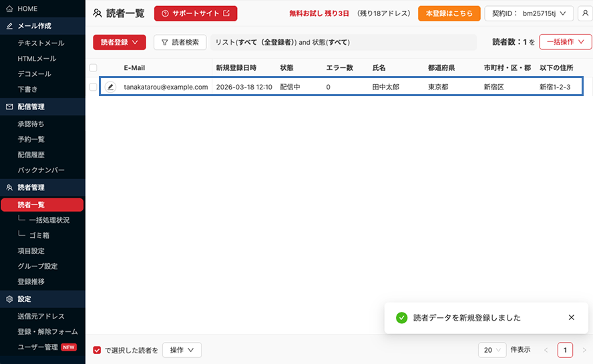The width and height of the screenshot is (593, 364).
Task: Go to the next page arrow
Action: click(584, 350)
